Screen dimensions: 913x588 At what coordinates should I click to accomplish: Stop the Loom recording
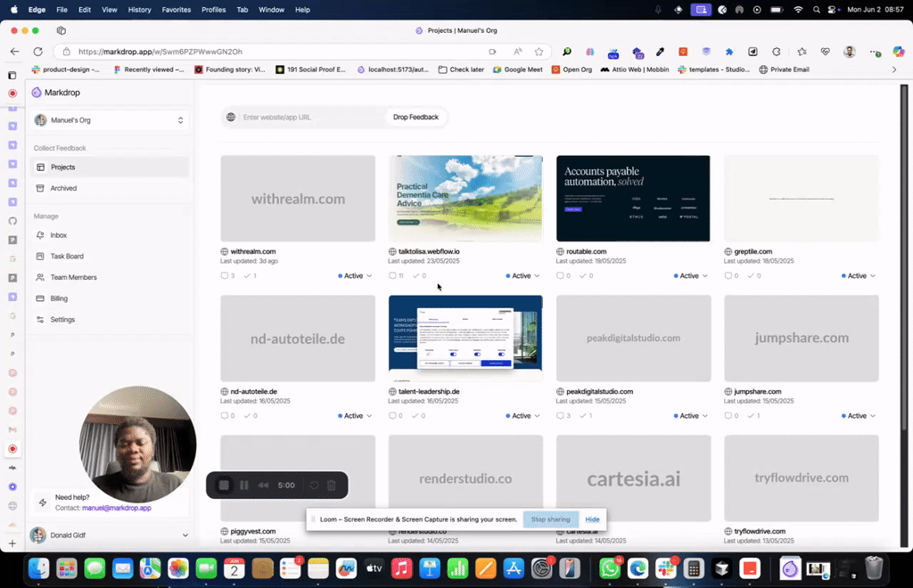point(224,485)
